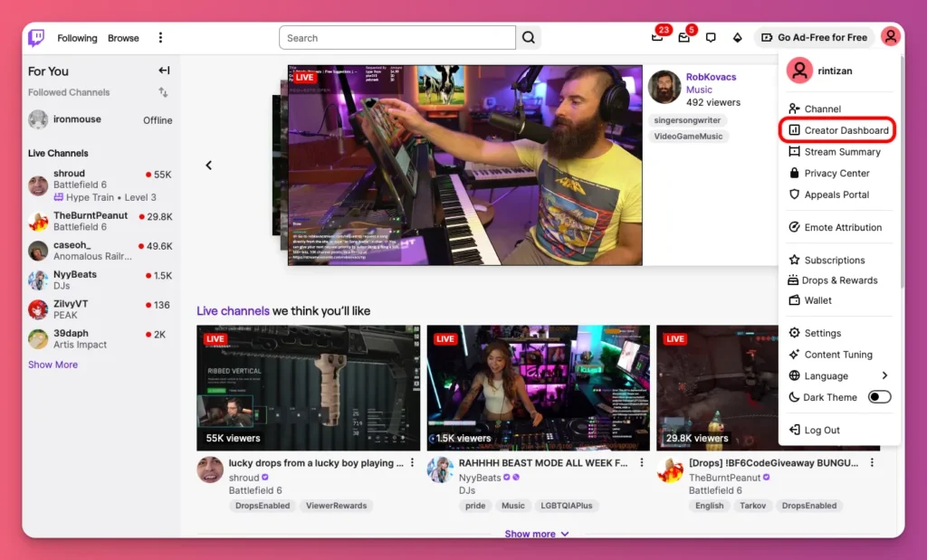Open RobKovacs channel link
The height and width of the screenshot is (560, 927).
[711, 77]
